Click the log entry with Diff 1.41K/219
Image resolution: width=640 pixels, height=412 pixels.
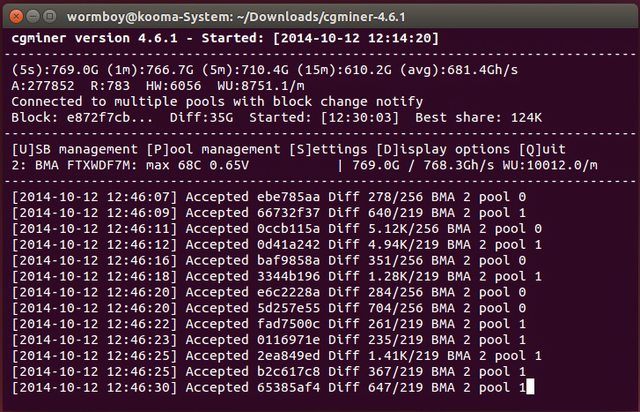277,356
